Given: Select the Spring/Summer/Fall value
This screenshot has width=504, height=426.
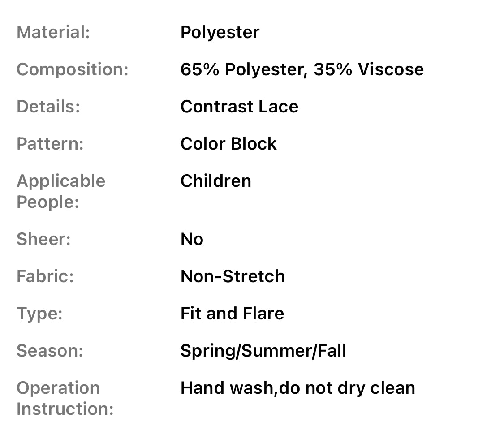Looking at the screenshot, I should 263,351.
